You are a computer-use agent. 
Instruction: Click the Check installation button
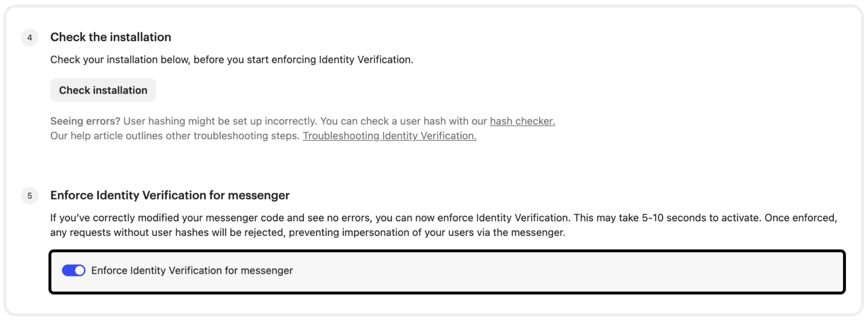[103, 90]
